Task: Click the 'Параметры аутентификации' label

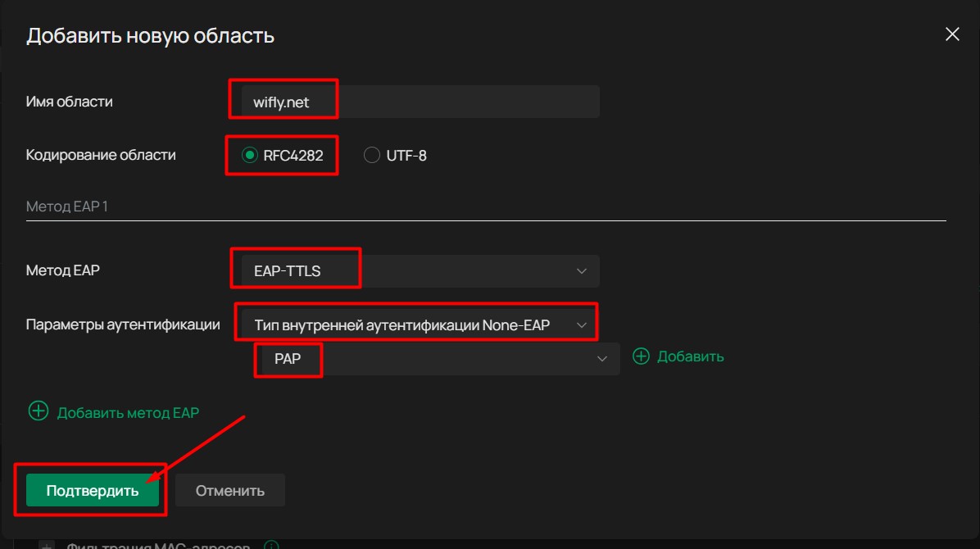Action: (123, 324)
